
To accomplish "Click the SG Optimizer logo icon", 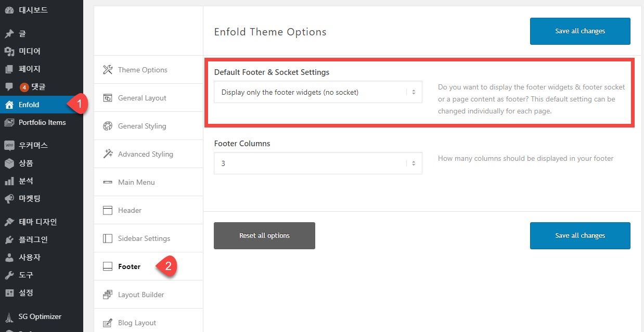I will click(9, 316).
